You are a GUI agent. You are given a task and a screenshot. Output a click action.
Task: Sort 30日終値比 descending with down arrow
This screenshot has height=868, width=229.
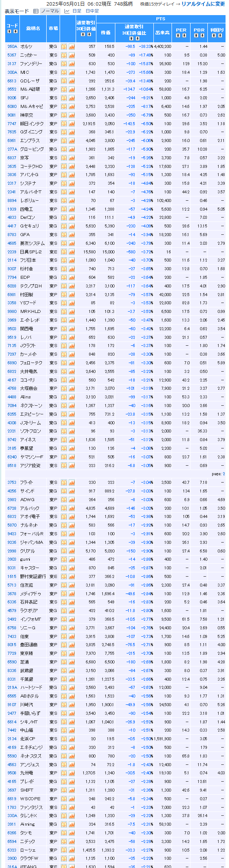coord(137,38)
